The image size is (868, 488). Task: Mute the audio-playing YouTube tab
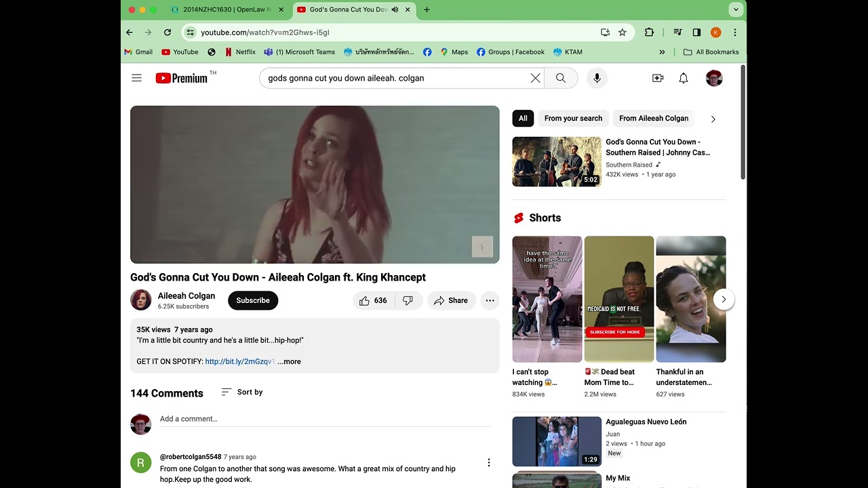395,9
